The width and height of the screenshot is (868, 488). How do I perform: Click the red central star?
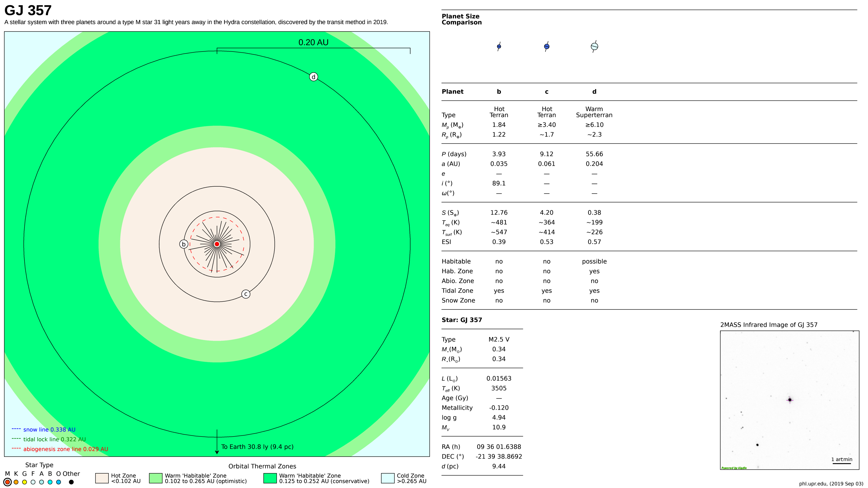pos(217,244)
